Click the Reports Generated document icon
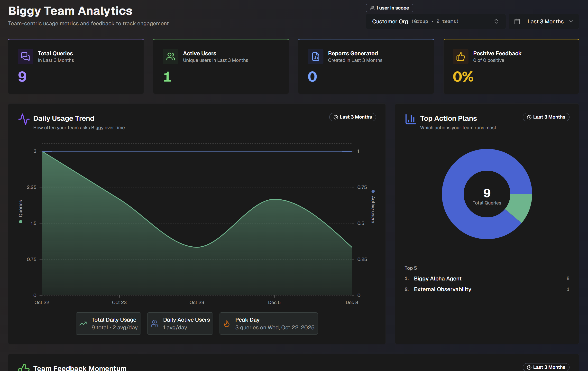Screen dimensions: 588x371 316,56
